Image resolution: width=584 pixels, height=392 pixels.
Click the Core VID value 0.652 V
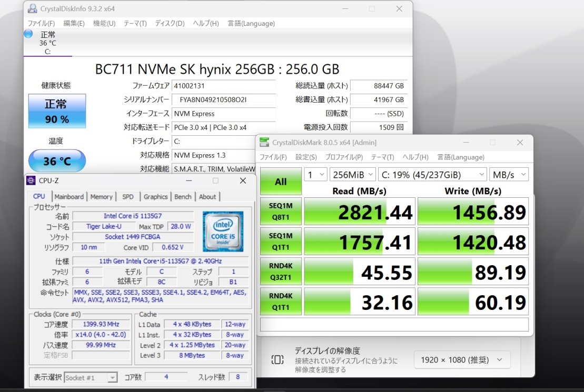(x=172, y=247)
